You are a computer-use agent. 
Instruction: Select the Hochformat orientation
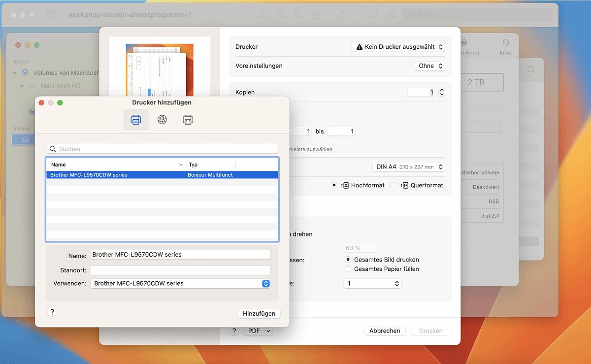pos(334,185)
